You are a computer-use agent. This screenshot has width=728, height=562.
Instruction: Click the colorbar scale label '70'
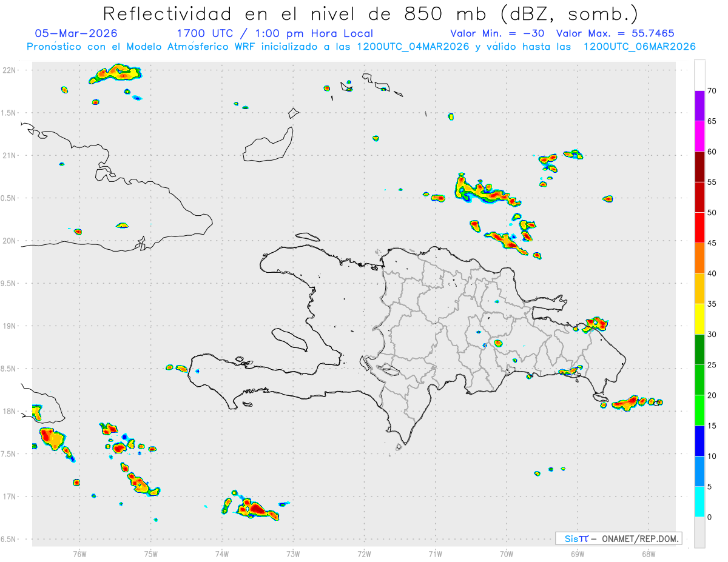[712, 91]
